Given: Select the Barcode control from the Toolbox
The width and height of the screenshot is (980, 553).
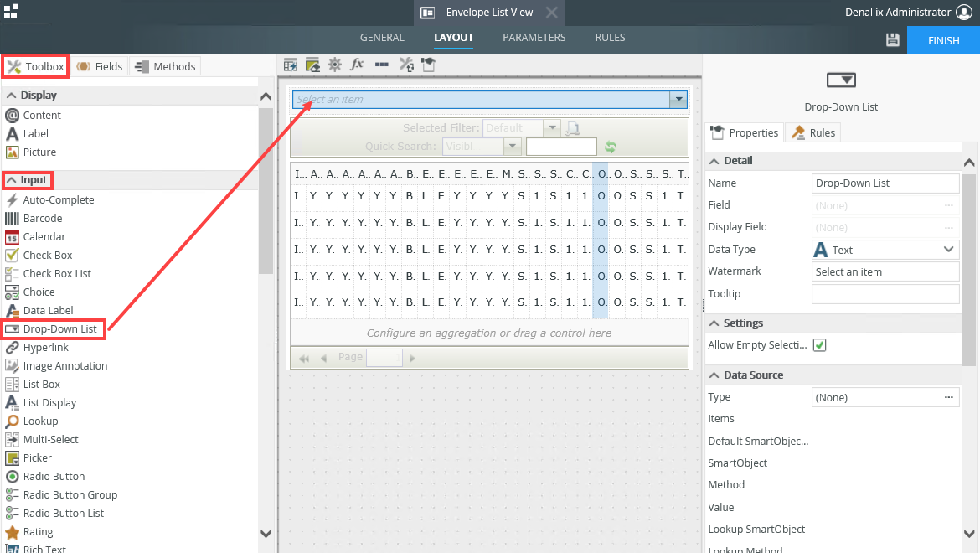Looking at the screenshot, I should click(x=42, y=218).
